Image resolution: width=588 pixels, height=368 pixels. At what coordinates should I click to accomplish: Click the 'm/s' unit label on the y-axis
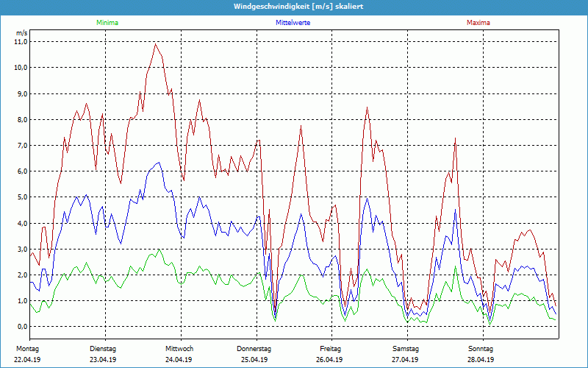(x=22, y=33)
